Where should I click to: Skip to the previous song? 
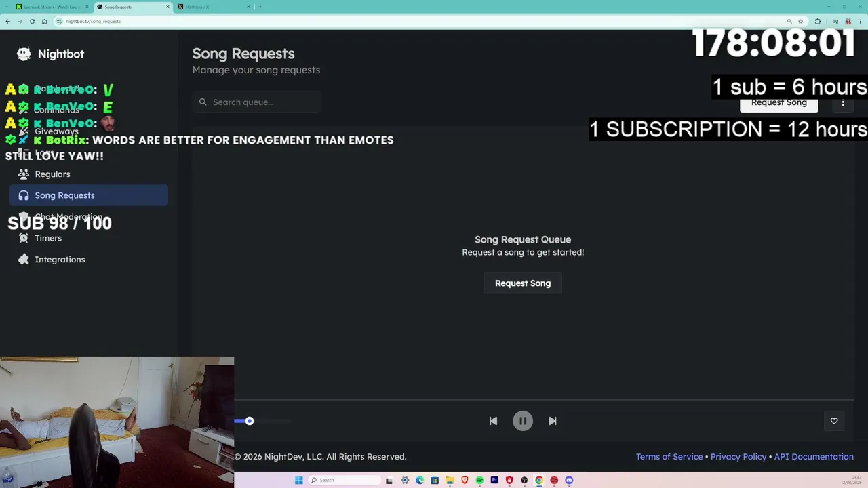pyautogui.click(x=493, y=421)
